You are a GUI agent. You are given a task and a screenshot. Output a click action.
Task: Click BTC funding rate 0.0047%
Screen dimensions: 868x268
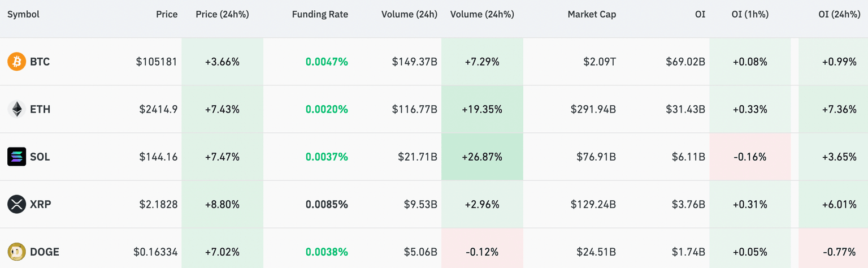(327, 62)
